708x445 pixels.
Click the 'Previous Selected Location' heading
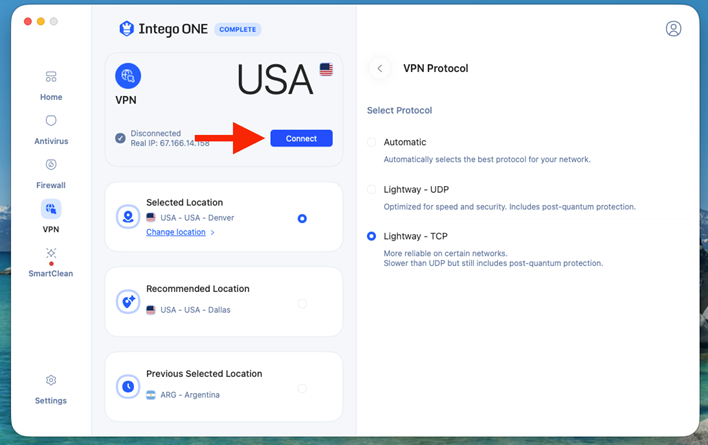coord(204,374)
